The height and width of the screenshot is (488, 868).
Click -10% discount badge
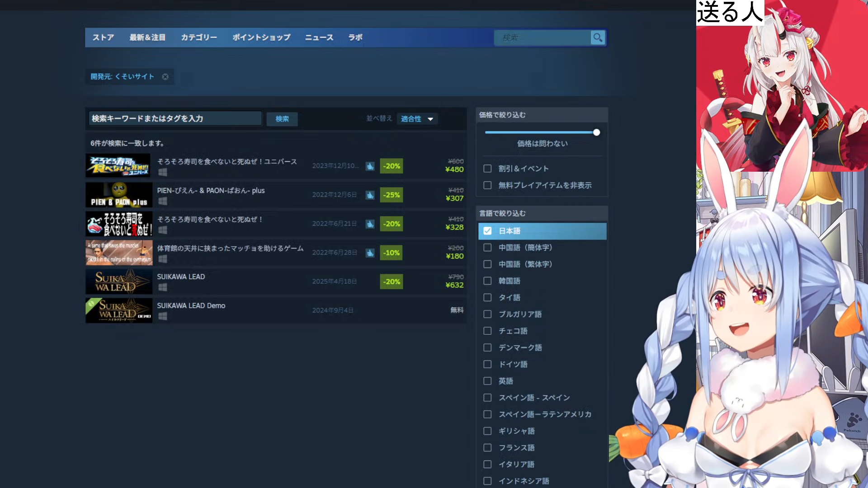click(x=392, y=253)
